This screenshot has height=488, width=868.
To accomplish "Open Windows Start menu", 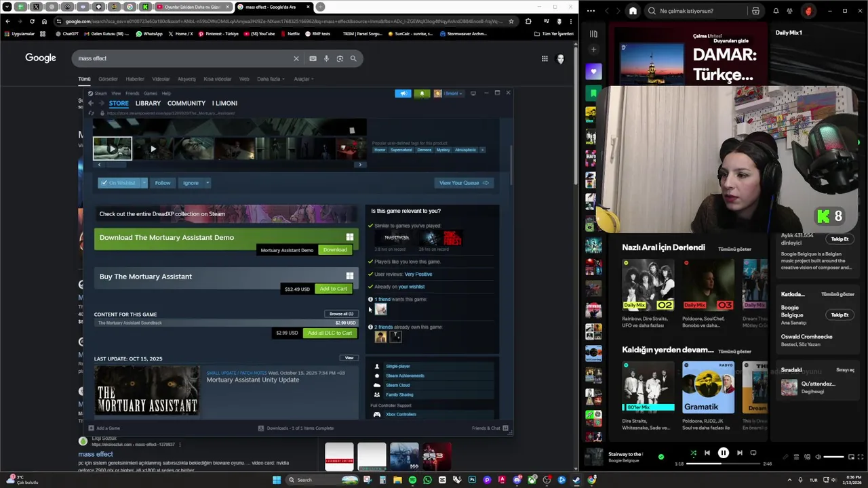I will tap(277, 480).
